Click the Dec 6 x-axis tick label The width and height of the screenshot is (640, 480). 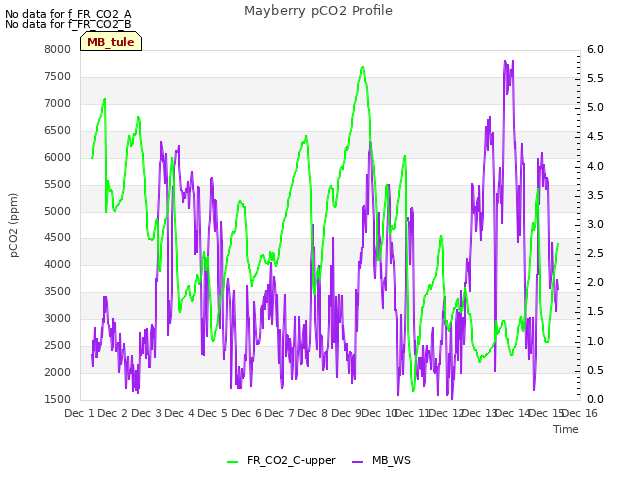click(246, 413)
